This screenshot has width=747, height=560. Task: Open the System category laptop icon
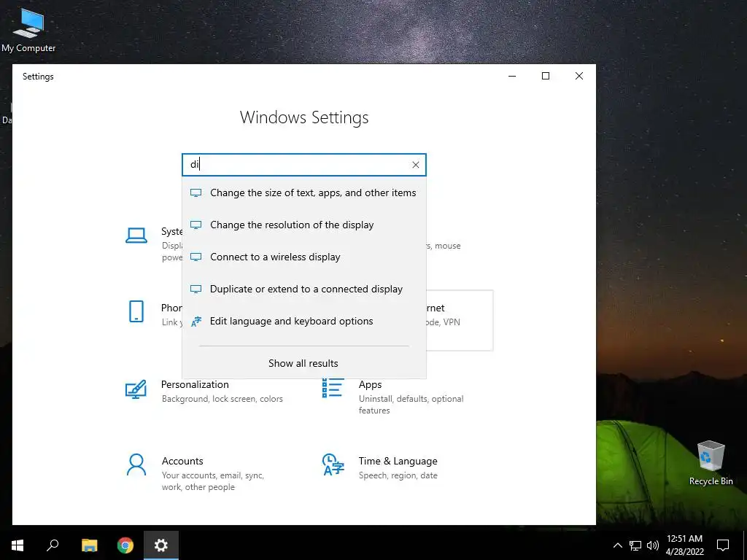pos(136,236)
